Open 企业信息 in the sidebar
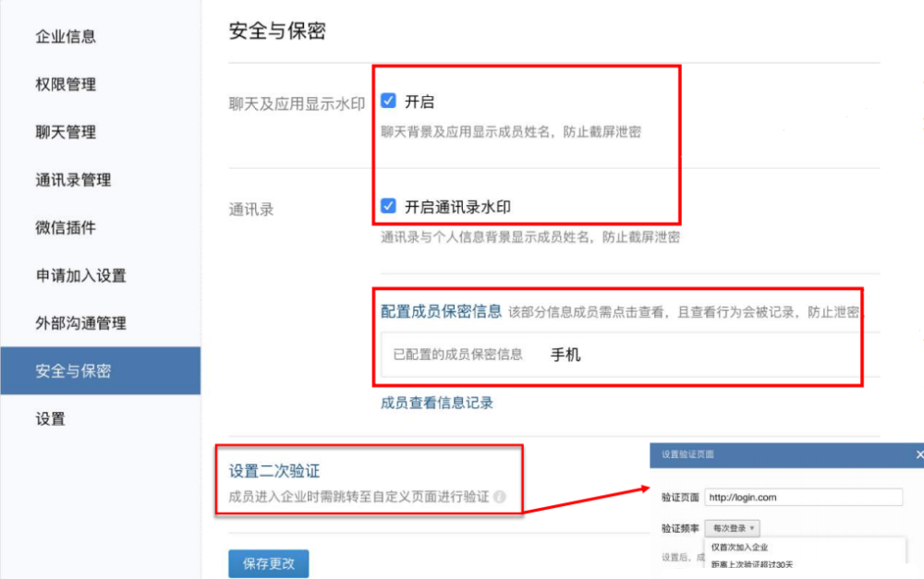The height and width of the screenshot is (579, 924). pyautogui.click(x=66, y=37)
